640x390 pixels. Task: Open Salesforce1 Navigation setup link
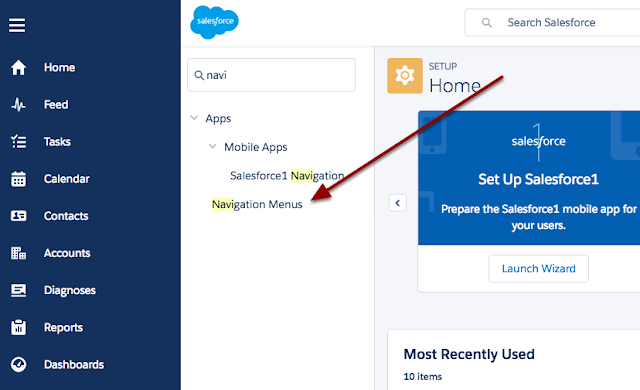coord(287,176)
